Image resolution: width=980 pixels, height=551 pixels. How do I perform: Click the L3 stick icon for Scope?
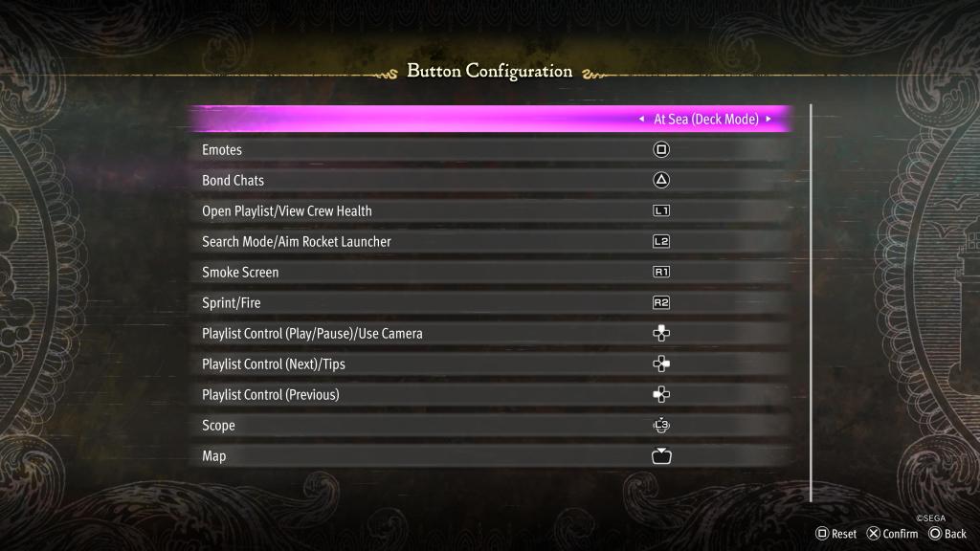pyautogui.click(x=660, y=426)
